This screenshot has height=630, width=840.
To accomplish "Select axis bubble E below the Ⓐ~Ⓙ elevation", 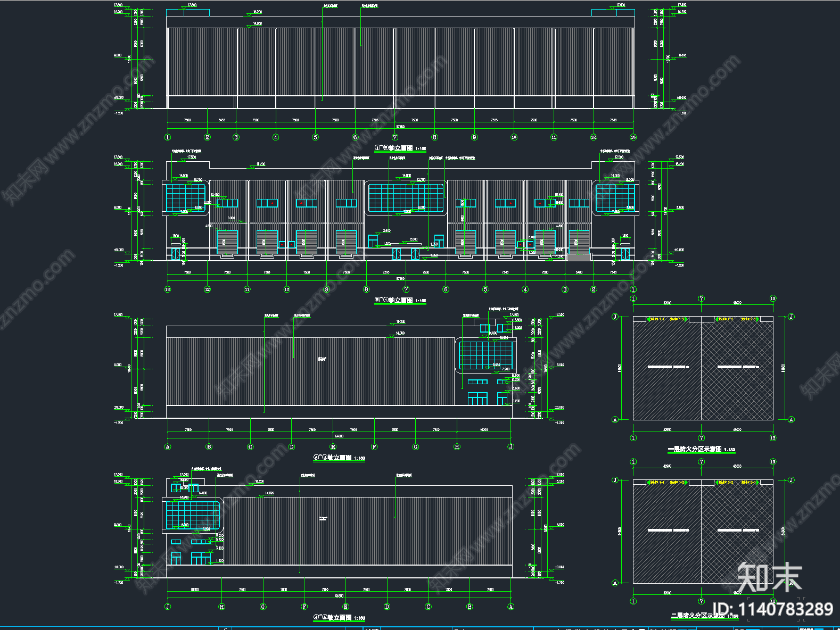I will coord(333,447).
